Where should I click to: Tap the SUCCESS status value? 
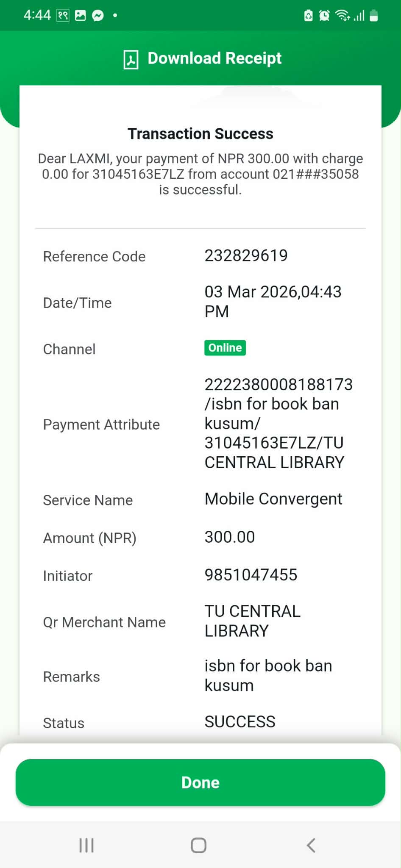tap(240, 721)
